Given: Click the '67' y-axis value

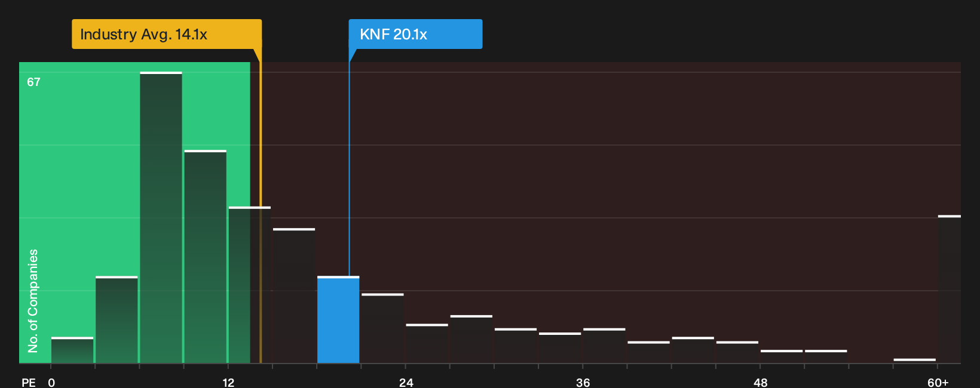Looking at the screenshot, I should (x=33, y=82).
